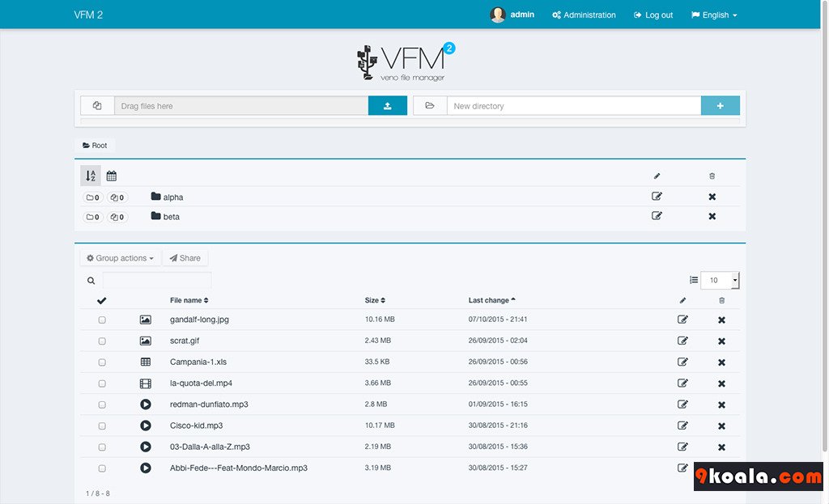The height and width of the screenshot is (504, 829).
Task: Open the image preview icon for gandalf-long.jpg
Action: [x=146, y=320]
